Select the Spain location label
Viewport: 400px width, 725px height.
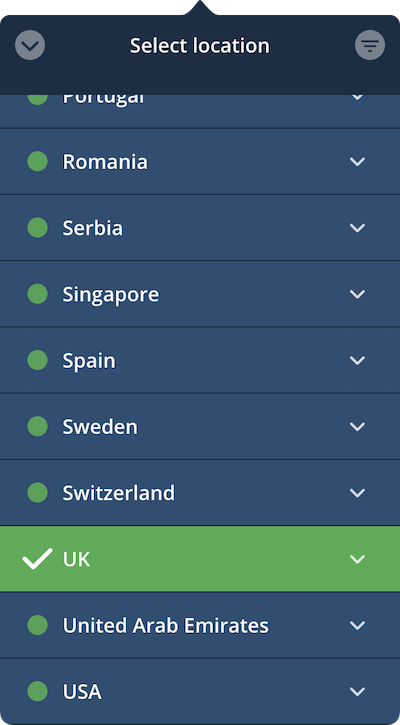[89, 361]
